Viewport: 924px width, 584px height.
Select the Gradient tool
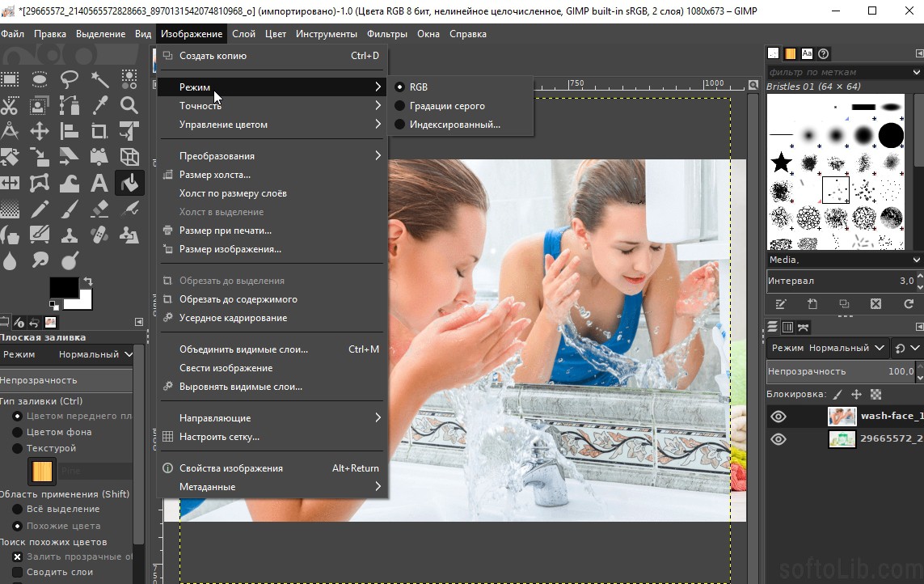point(10,209)
